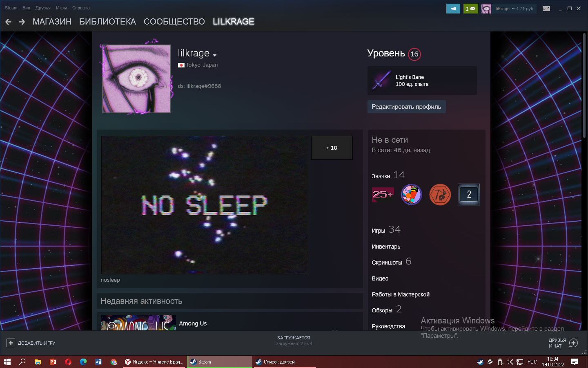
Task: Go forward with the right arrow
Action: pyautogui.click(x=22, y=22)
